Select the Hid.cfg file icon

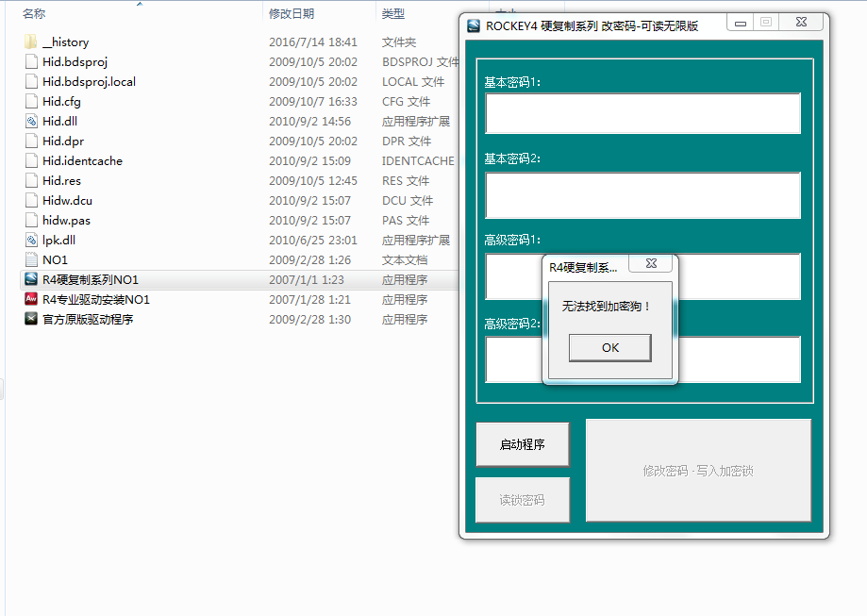tap(31, 102)
